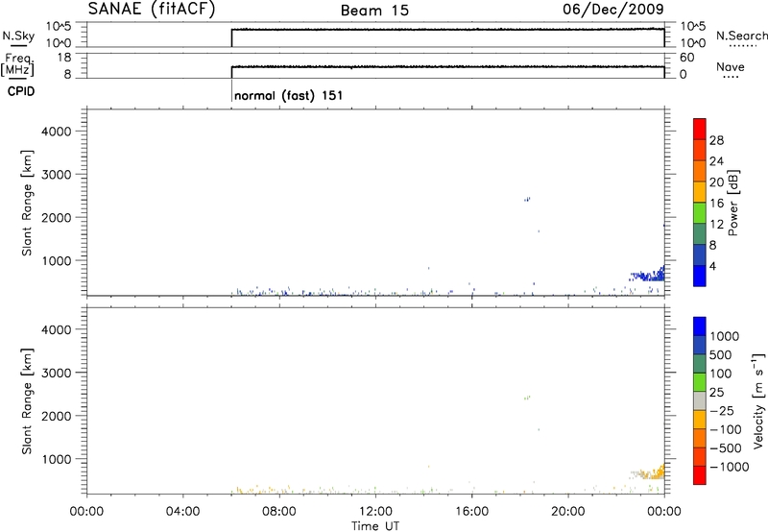Click the 06/Dec/2009 date label
This screenshot has width=768, height=532.
[x=612, y=9]
